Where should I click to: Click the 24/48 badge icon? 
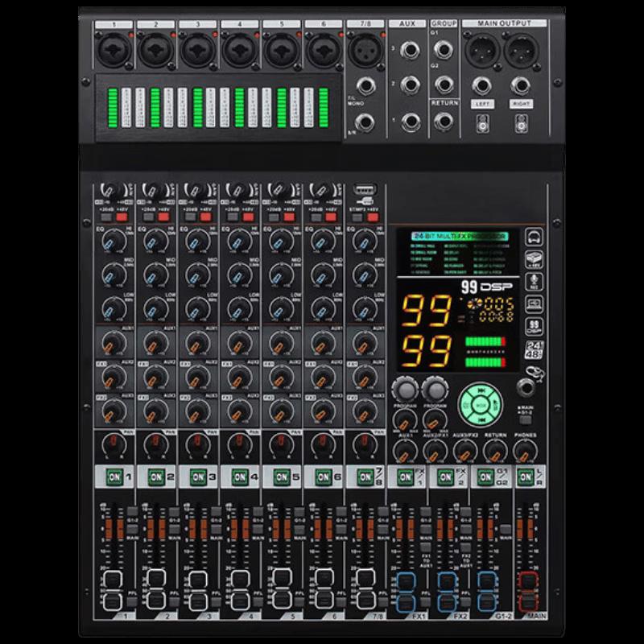(534, 349)
